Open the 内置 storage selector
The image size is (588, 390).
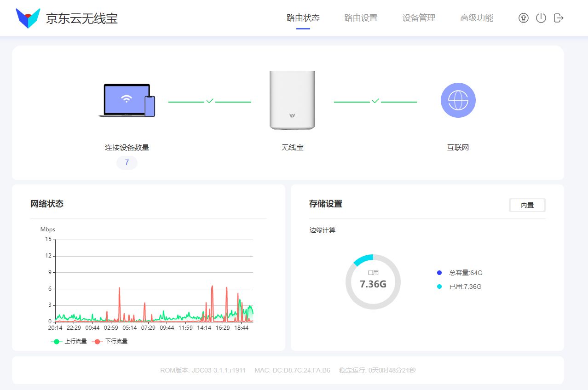coord(527,205)
